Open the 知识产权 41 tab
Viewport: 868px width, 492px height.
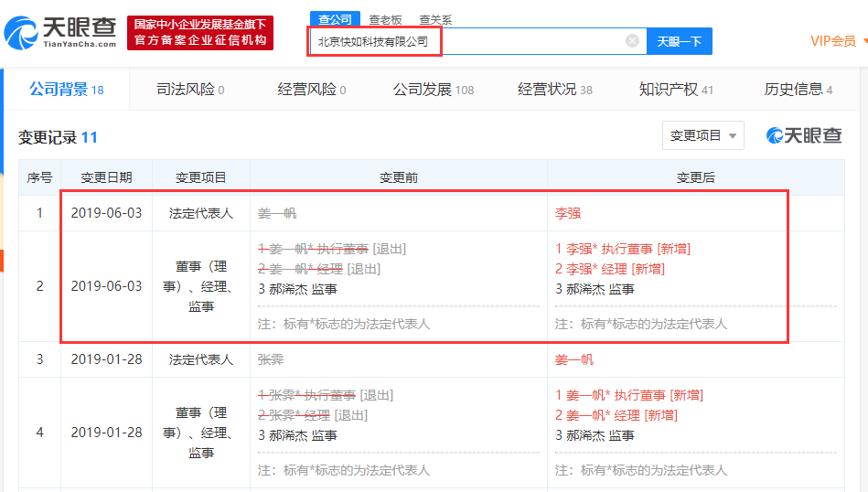click(x=676, y=89)
